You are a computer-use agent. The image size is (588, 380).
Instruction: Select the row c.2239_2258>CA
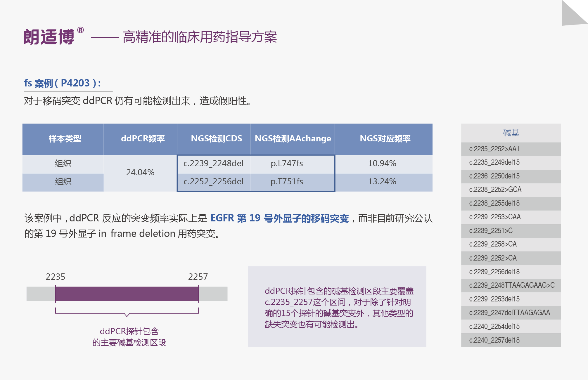pyautogui.click(x=511, y=244)
